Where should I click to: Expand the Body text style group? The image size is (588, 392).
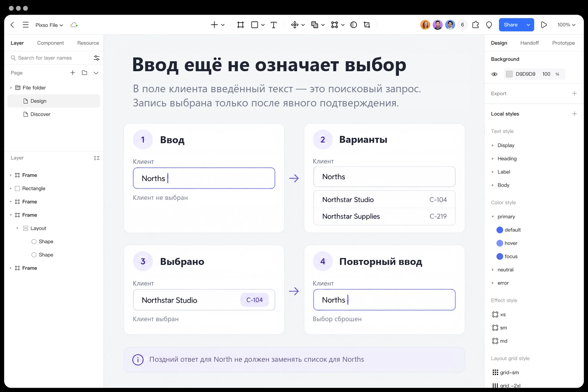(x=493, y=185)
